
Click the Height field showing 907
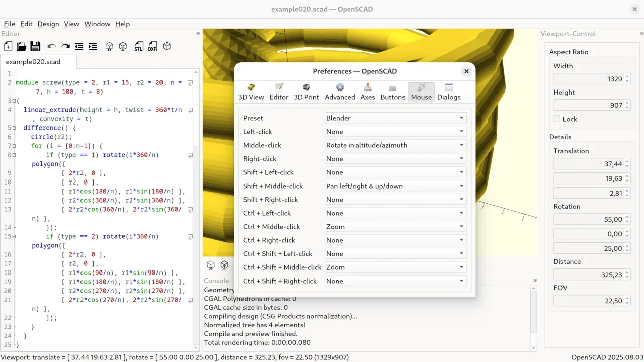click(x=592, y=105)
